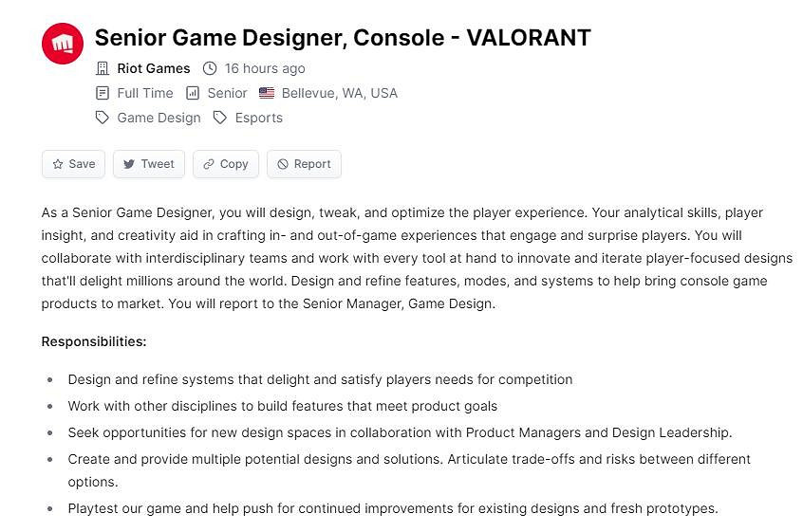
Task: Click the Responsibilities heading
Action: click(x=94, y=341)
